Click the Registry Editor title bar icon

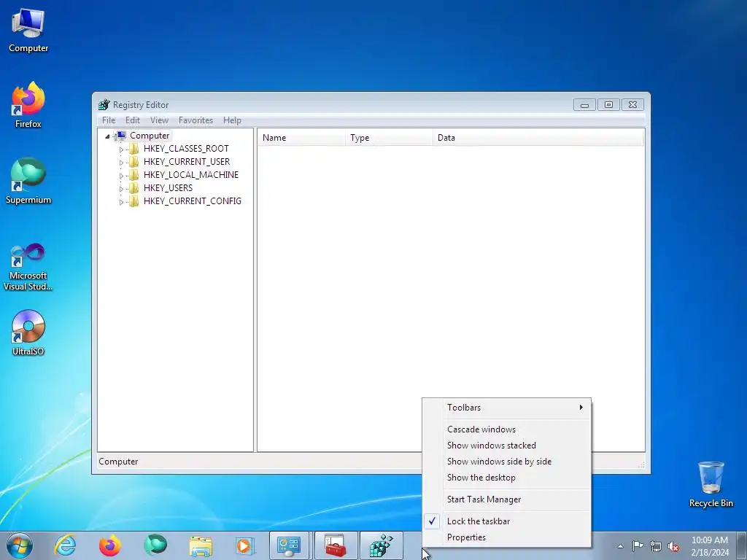pyautogui.click(x=104, y=105)
